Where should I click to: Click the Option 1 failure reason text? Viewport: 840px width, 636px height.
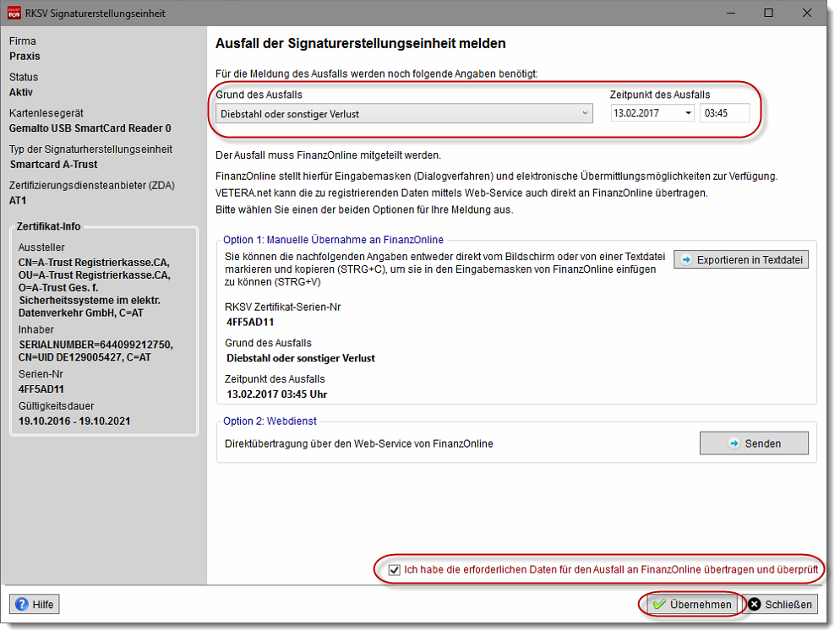tap(300, 358)
